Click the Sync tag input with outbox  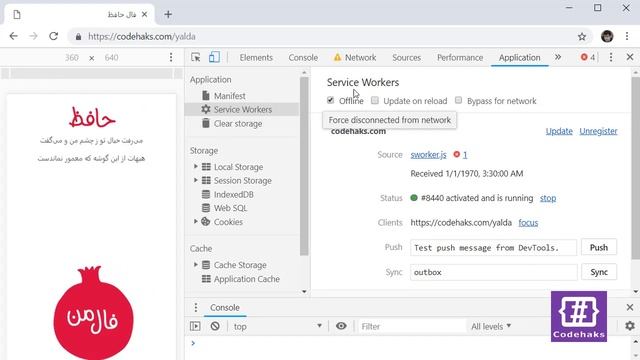click(493, 272)
